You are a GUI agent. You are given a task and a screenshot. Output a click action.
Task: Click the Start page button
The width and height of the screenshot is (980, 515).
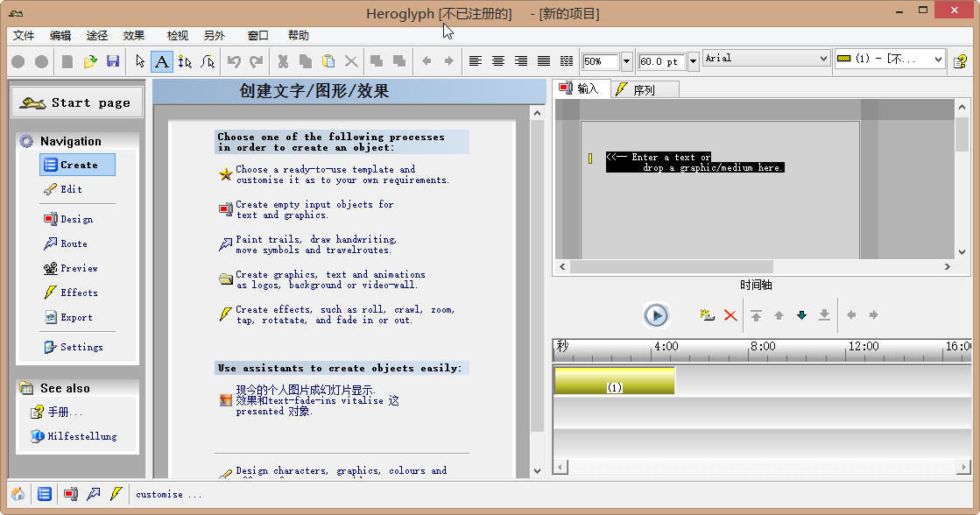click(x=76, y=102)
